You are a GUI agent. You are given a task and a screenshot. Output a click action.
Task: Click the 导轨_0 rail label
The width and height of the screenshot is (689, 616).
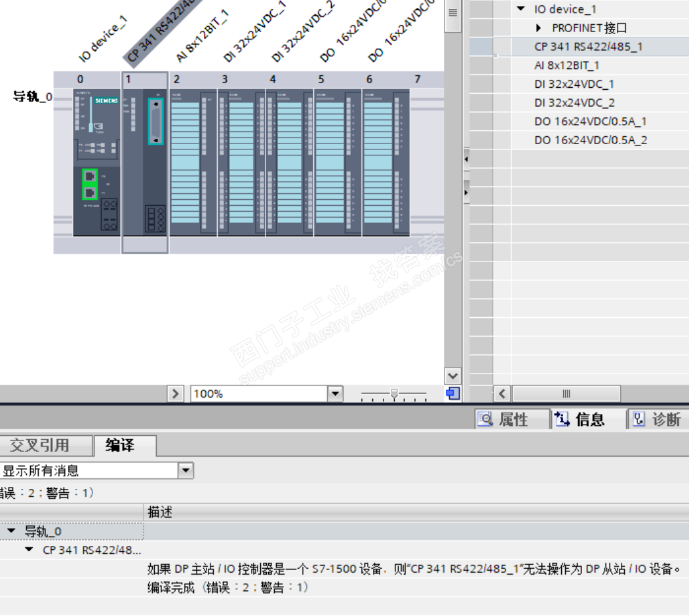(32, 96)
